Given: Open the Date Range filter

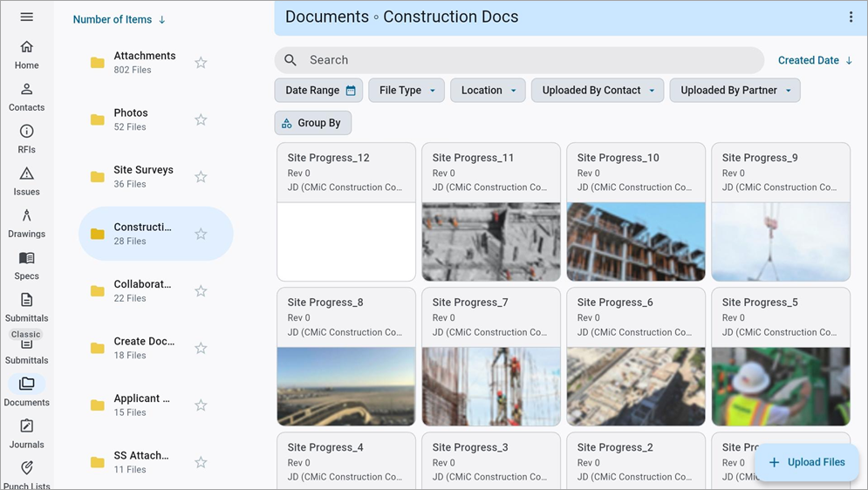Looking at the screenshot, I should (x=318, y=90).
